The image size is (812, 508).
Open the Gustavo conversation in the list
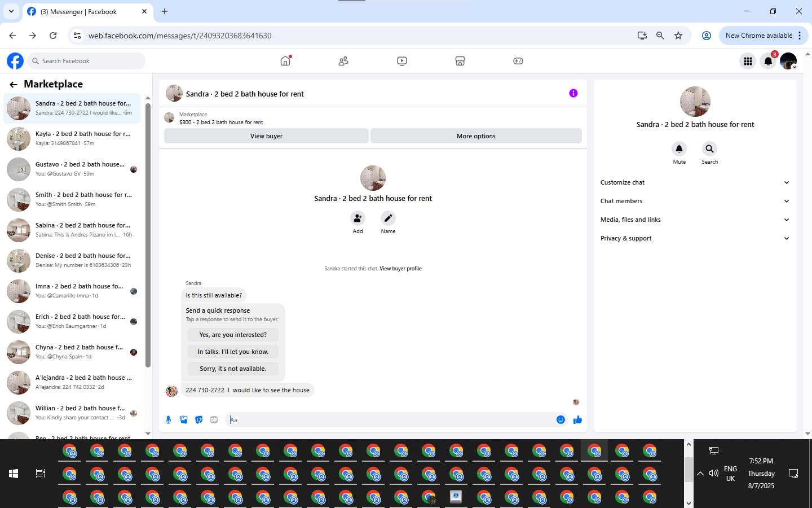[x=72, y=169]
